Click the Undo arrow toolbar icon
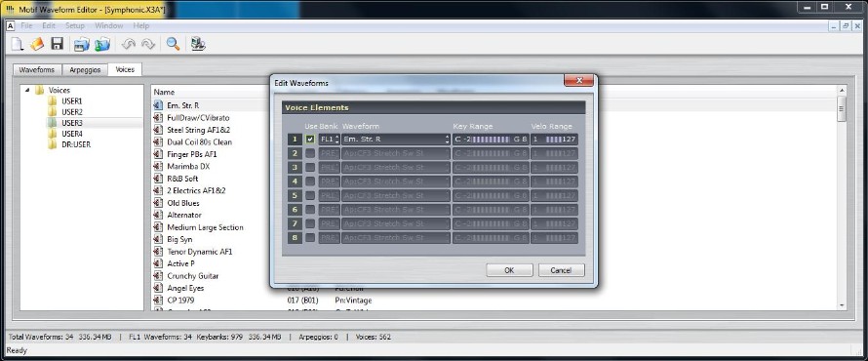This screenshot has width=868, height=361. coord(129,44)
